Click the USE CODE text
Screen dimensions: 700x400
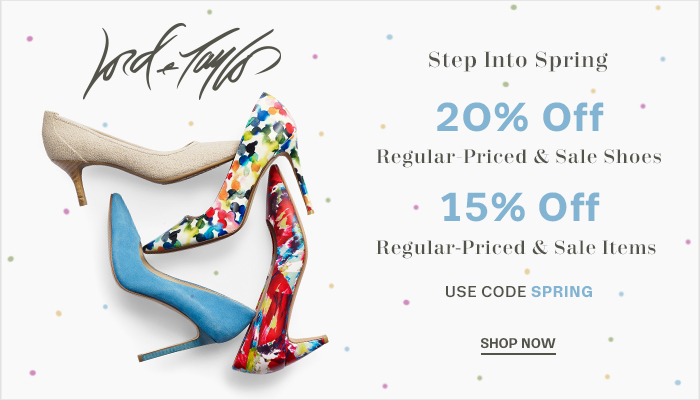point(486,292)
